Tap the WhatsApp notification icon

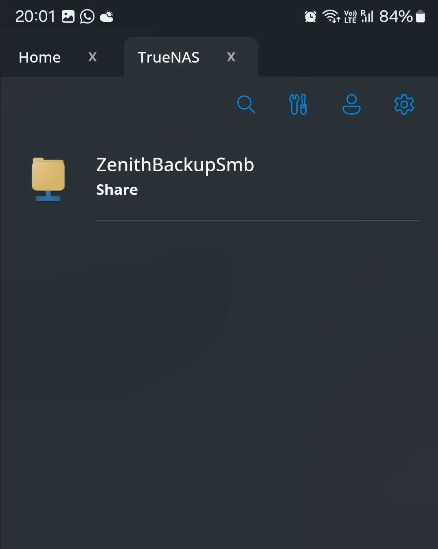pyautogui.click(x=87, y=16)
